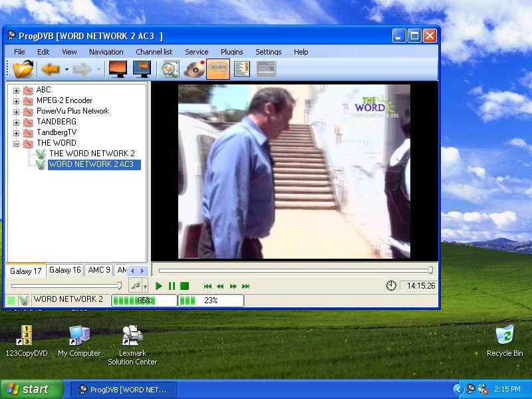Click the clock icon beside the time
The image size is (532, 399).
click(x=391, y=286)
